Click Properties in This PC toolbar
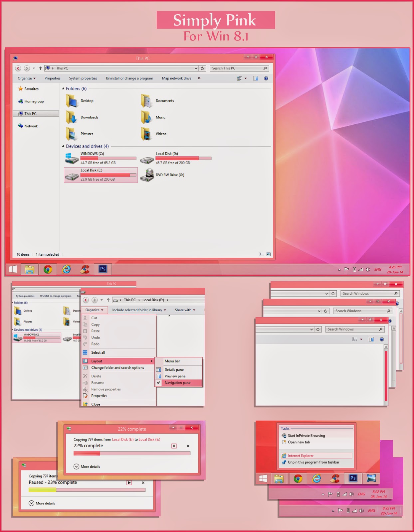Screen dimensions: 414x532 pos(53,78)
